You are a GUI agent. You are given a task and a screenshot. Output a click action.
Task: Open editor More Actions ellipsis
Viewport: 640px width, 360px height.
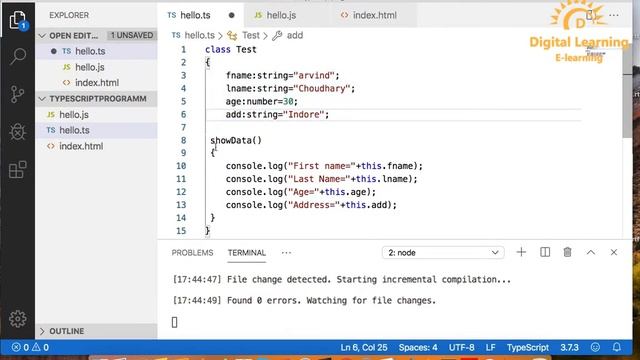tap(613, 15)
